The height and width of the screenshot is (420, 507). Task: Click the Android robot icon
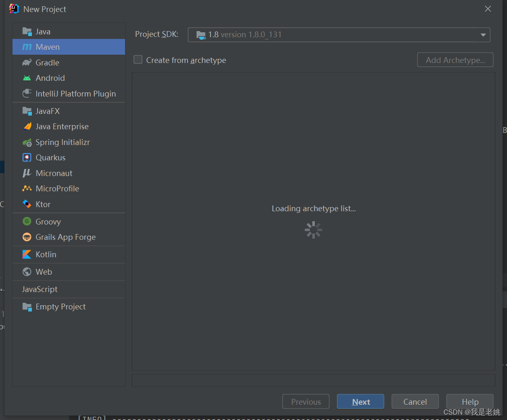coord(27,78)
